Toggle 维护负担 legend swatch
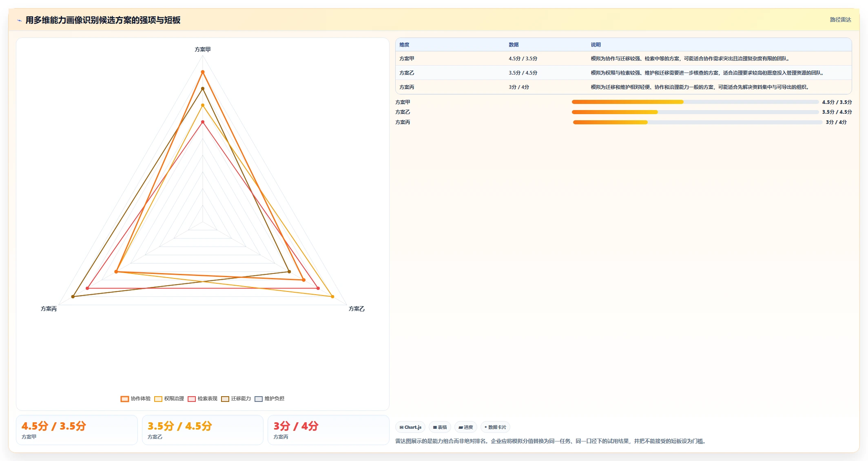The image size is (868, 461). coord(259,399)
